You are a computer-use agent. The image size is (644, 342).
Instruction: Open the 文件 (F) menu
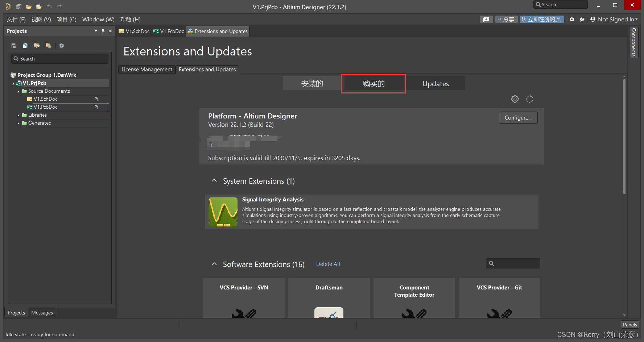[16, 20]
